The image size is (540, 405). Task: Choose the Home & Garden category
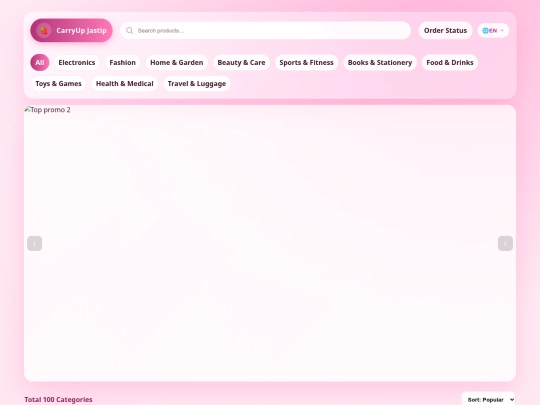point(177,62)
